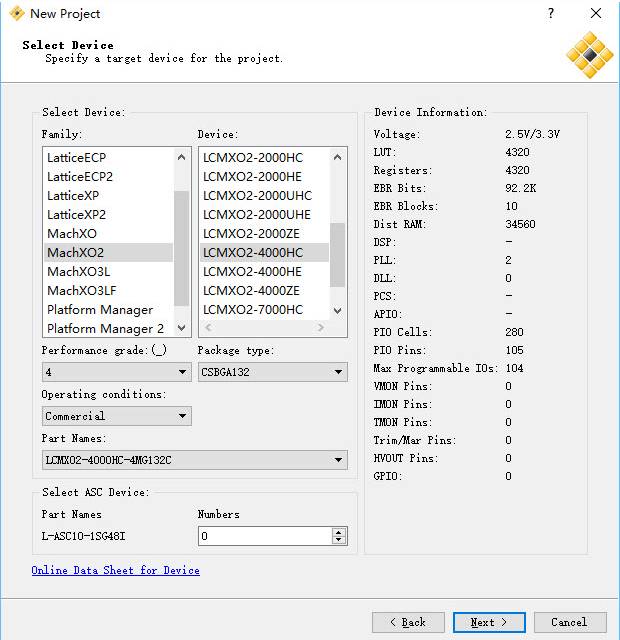Choose device LCMXO2-2000UHE
The height and width of the screenshot is (640, 620).
coord(264,215)
